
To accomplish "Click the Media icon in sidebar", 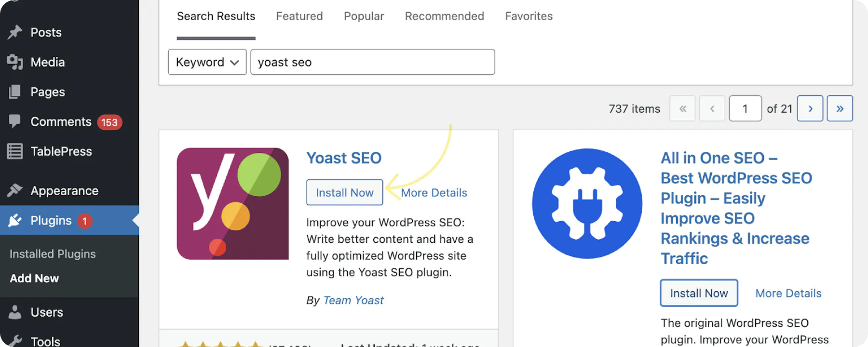I will [15, 62].
